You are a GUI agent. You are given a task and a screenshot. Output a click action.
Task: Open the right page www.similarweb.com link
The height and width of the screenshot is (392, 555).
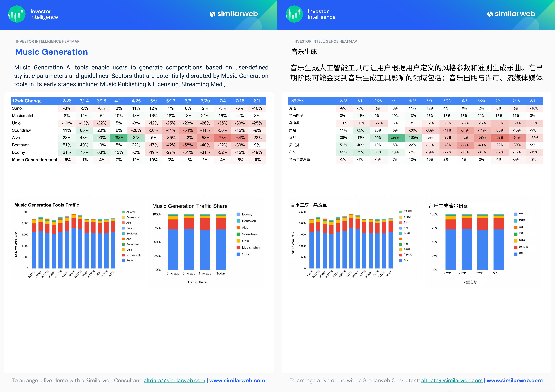(515, 380)
